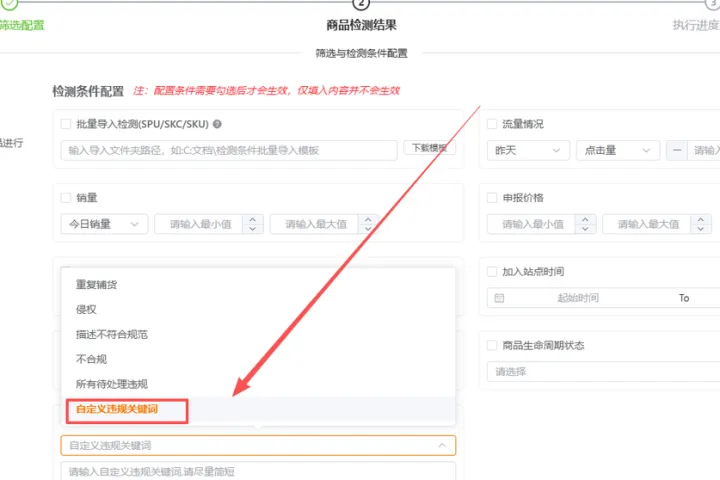The height and width of the screenshot is (480, 720).
Task: Click the 起始时间 date field
Action: coord(578,298)
